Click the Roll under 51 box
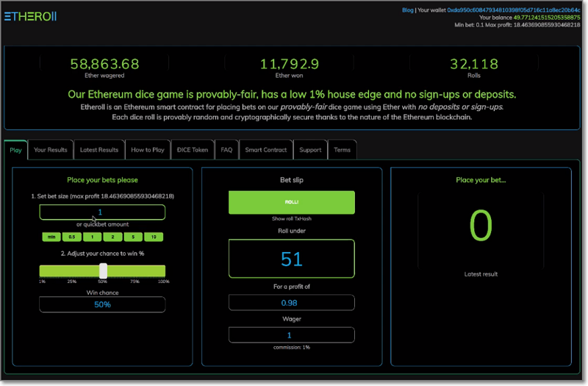588x386 pixels. (292, 259)
